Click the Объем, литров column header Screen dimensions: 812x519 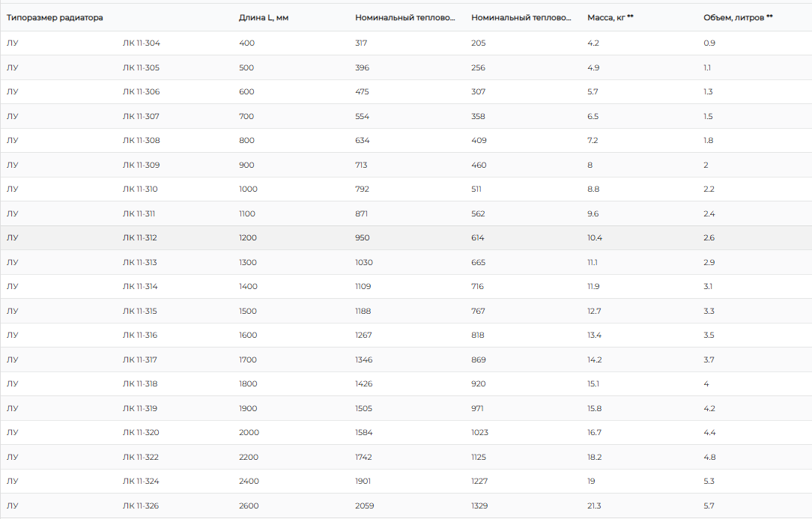coord(738,17)
